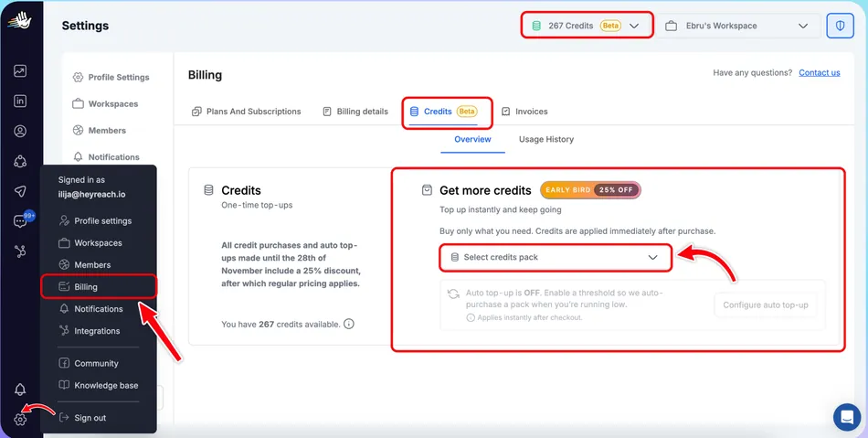Click Configure auto top-up button
Image resolution: width=868 pixels, height=438 pixels.
(x=766, y=304)
